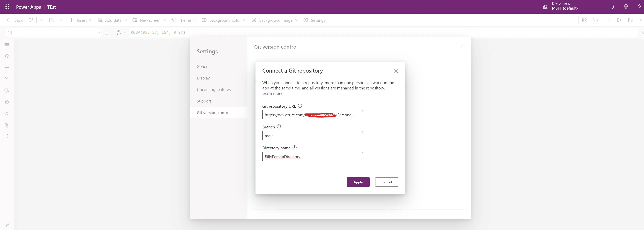Expand the Fill property dropdown
This screenshot has width=644, height=230.
[x=98, y=32]
